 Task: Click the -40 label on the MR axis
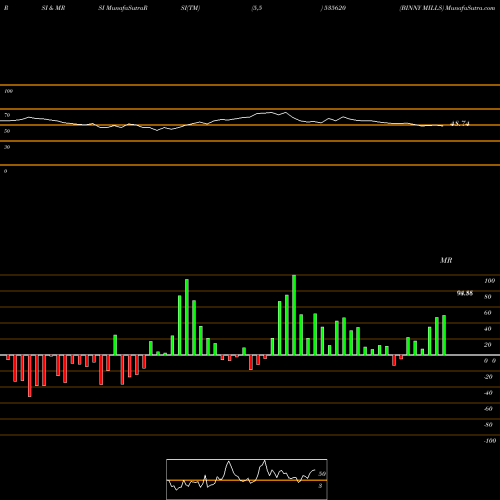pos(488,393)
